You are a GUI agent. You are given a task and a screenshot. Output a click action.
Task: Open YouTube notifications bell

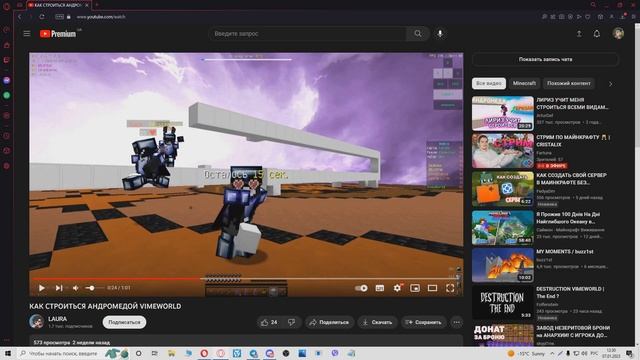[x=597, y=34]
